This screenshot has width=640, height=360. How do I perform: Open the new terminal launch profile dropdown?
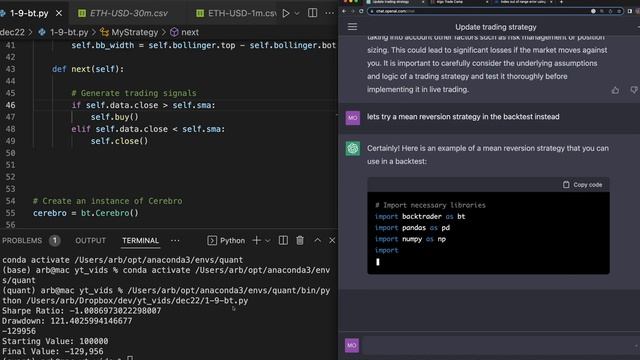pyautogui.click(x=268, y=241)
